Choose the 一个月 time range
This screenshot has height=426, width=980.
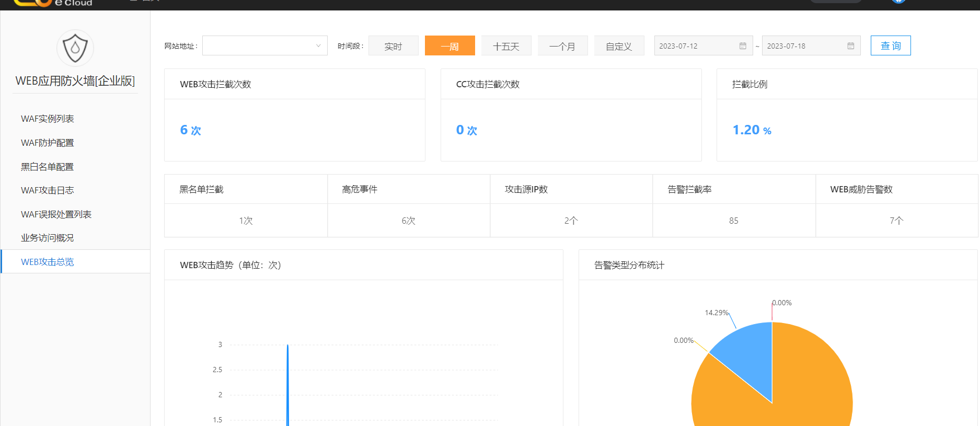point(562,46)
